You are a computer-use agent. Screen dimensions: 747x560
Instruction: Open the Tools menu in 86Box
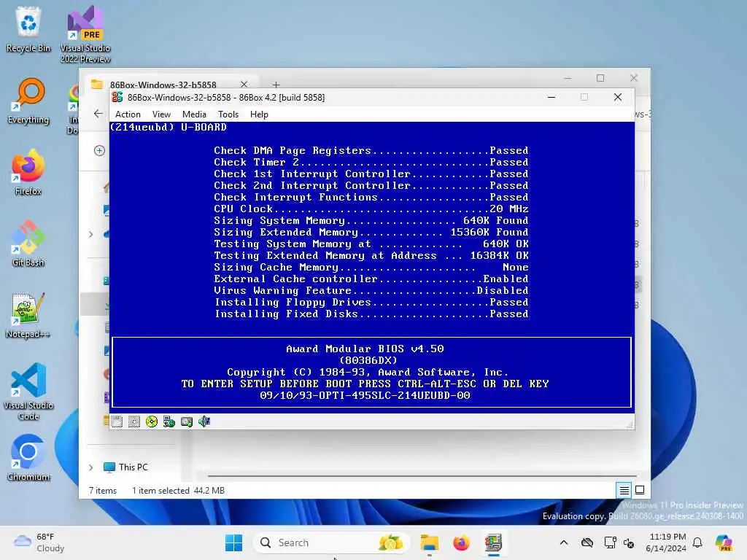point(228,114)
